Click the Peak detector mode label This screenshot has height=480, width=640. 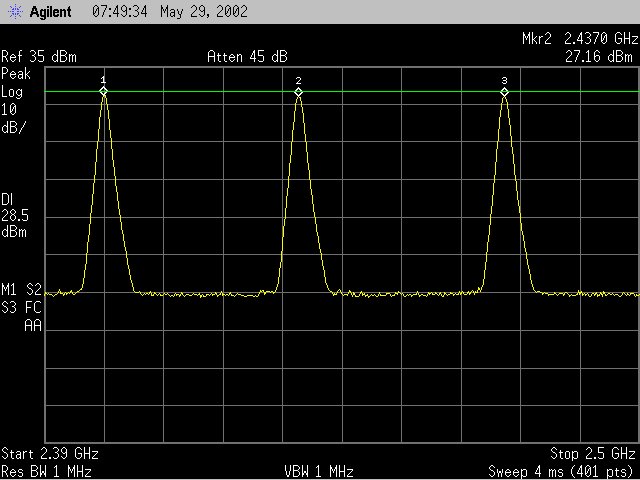16,74
